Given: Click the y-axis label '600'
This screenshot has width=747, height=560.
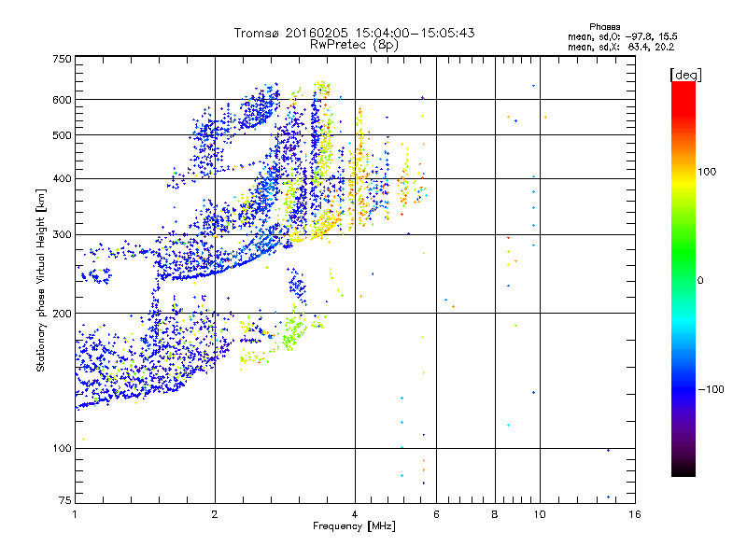Looking at the screenshot, I should tap(62, 100).
